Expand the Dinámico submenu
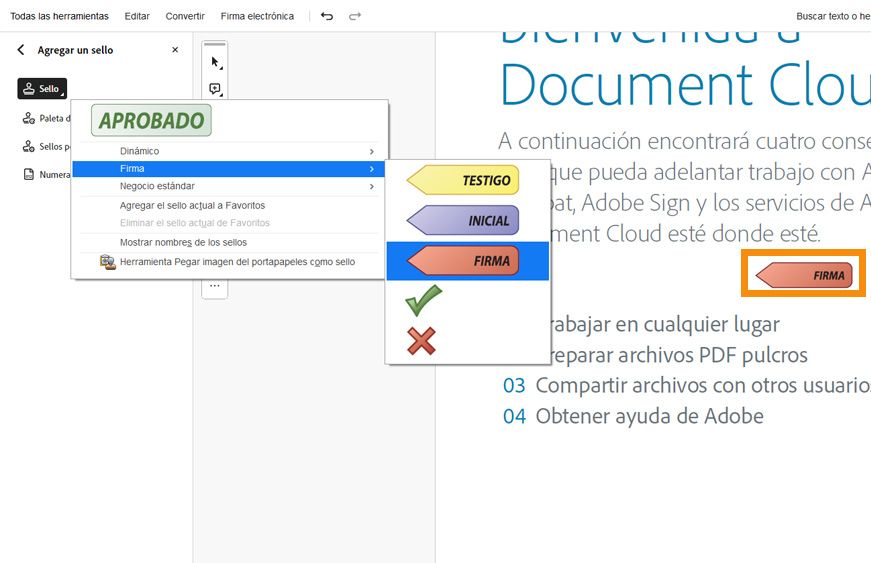The width and height of the screenshot is (871, 563). pos(229,151)
